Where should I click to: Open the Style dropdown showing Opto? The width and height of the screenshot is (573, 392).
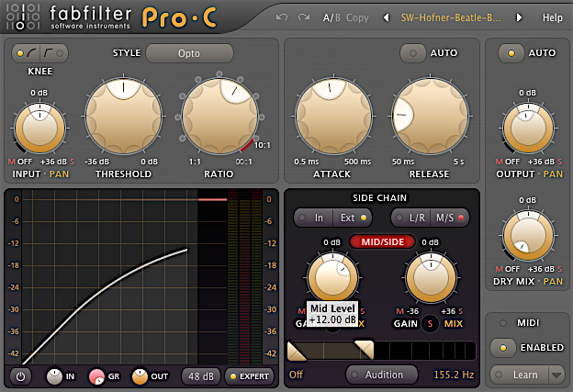(189, 53)
